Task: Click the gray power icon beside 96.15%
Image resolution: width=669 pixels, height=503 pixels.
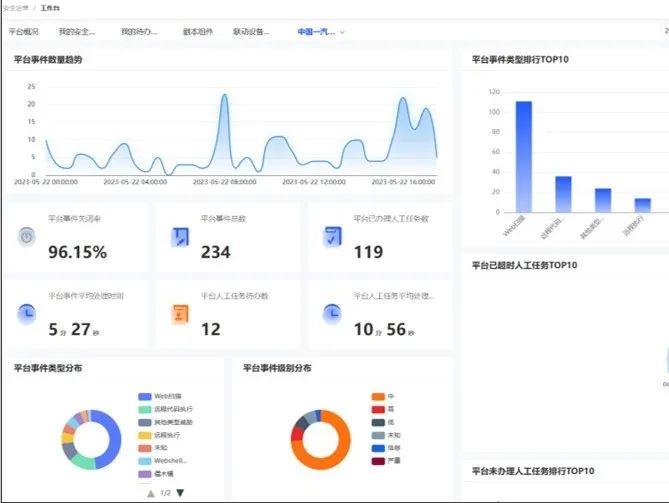Action: pyautogui.click(x=28, y=237)
